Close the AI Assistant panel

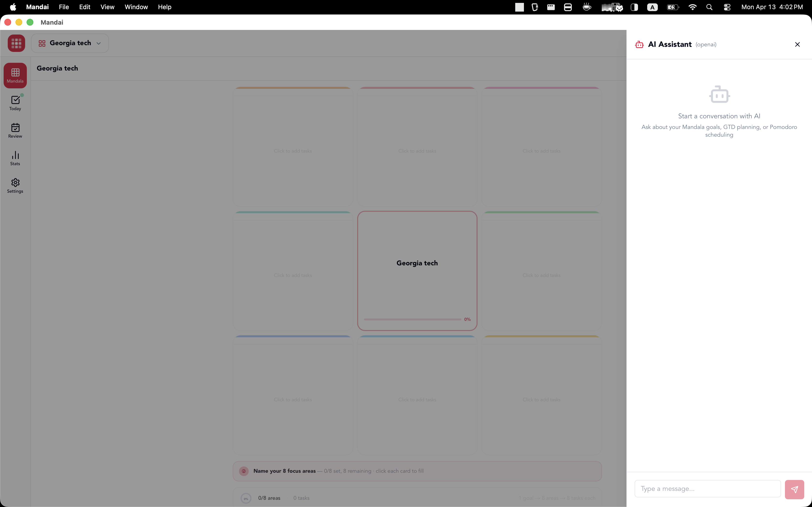pyautogui.click(x=797, y=44)
